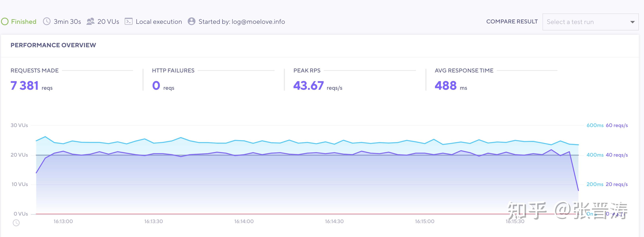This screenshot has height=237, width=644.
Task: Click the 16:13:30 time axis marker
Action: (x=153, y=221)
